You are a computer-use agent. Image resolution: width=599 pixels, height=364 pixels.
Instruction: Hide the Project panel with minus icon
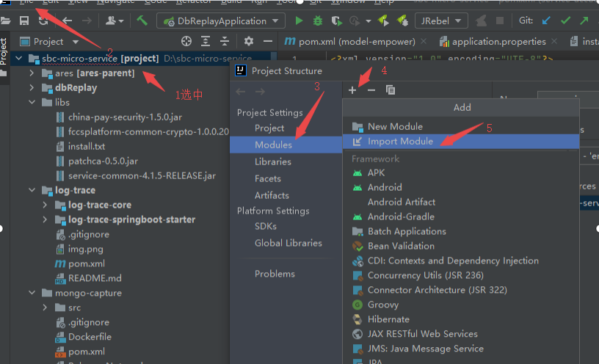pos(268,41)
